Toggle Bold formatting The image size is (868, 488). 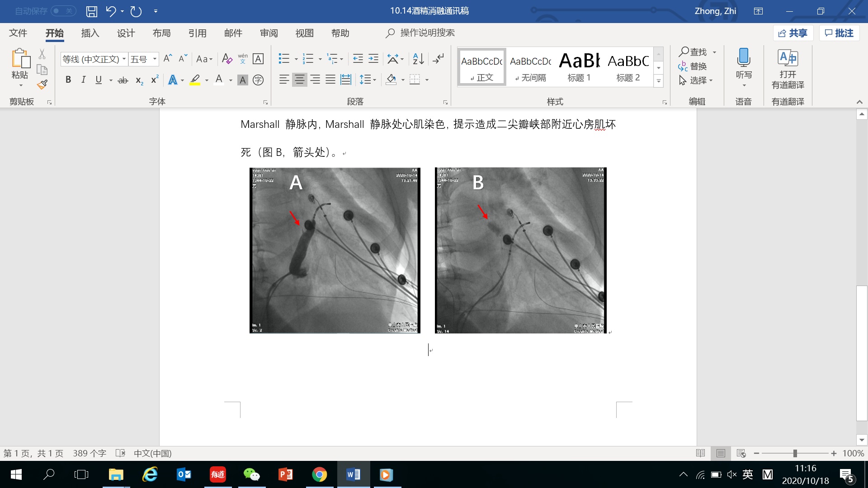(x=68, y=80)
